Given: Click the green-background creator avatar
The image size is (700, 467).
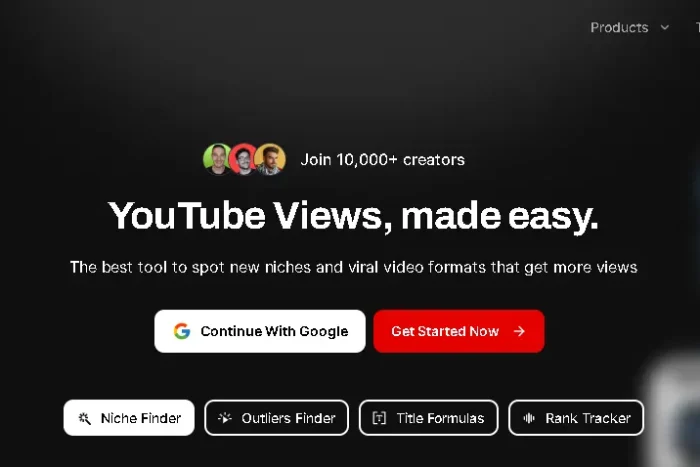Looking at the screenshot, I should (217, 158).
